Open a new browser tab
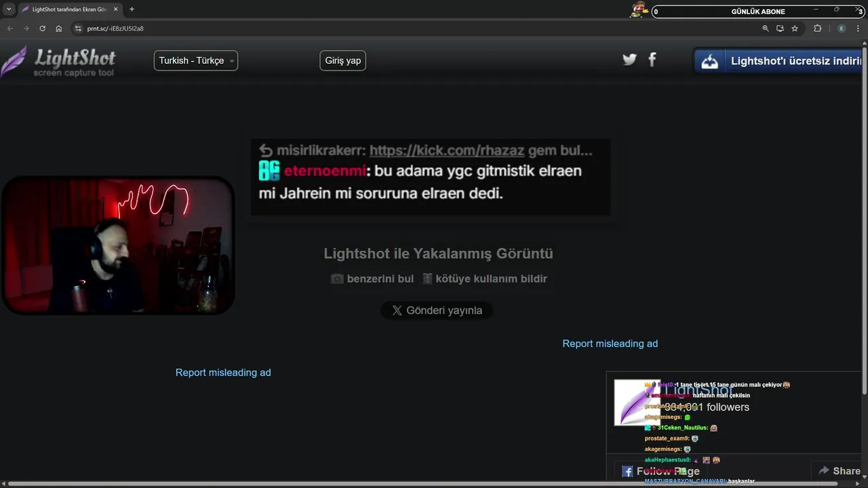This screenshot has height=488, width=868. [x=132, y=9]
